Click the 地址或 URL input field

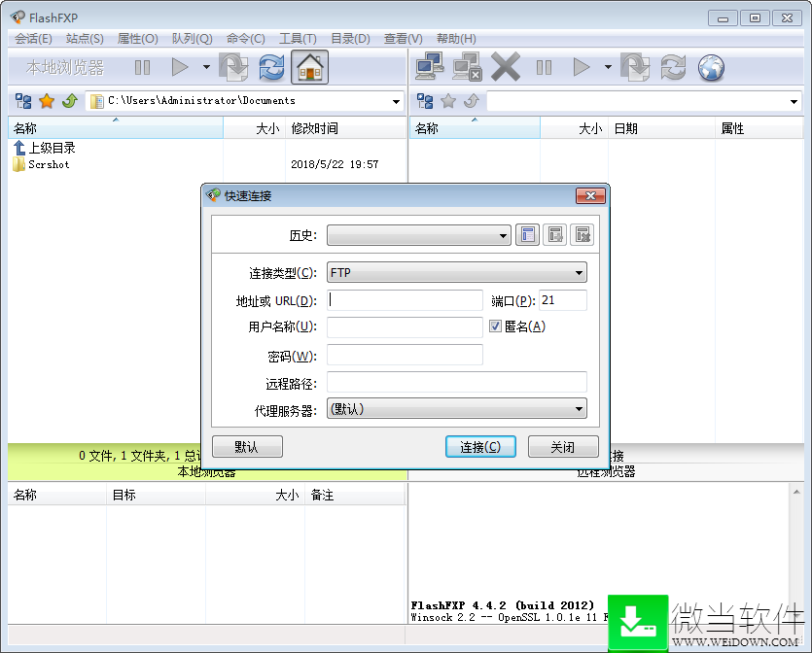tap(405, 300)
